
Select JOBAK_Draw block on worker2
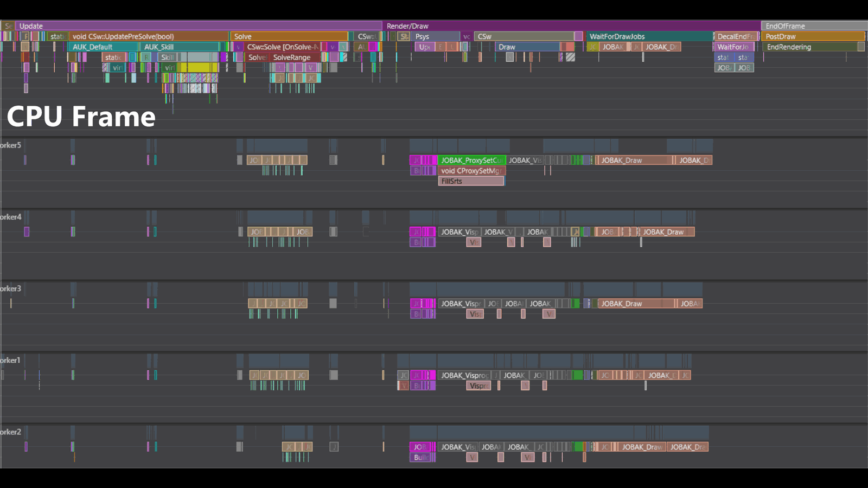click(642, 447)
